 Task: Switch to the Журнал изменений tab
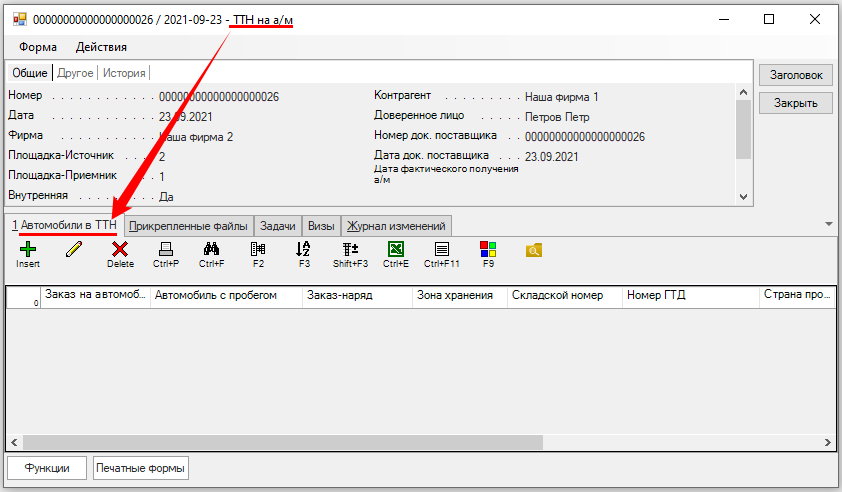[396, 226]
